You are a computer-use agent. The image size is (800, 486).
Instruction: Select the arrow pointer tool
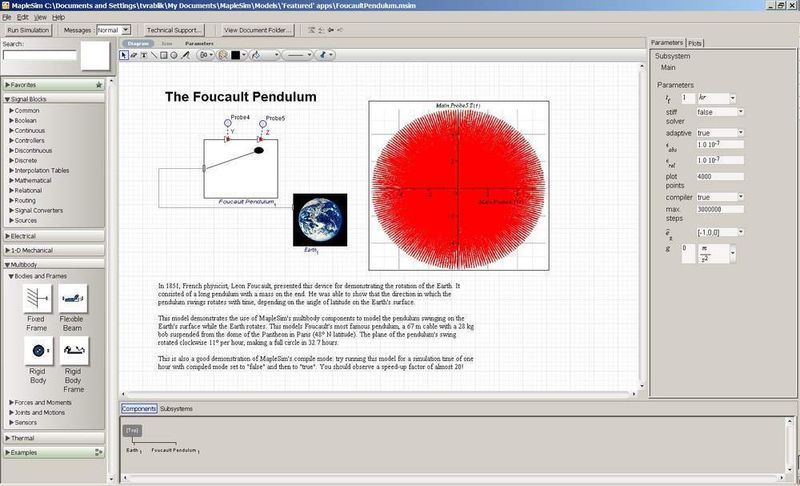point(124,55)
